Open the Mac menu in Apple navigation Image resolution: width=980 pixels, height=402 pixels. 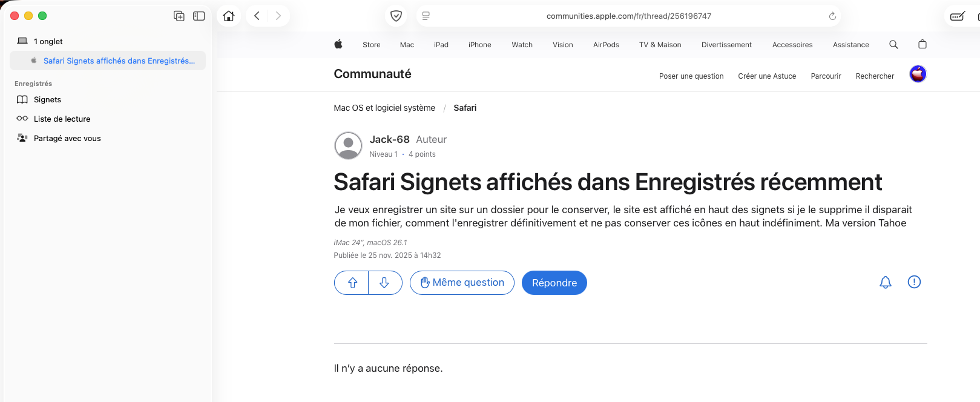(x=407, y=45)
